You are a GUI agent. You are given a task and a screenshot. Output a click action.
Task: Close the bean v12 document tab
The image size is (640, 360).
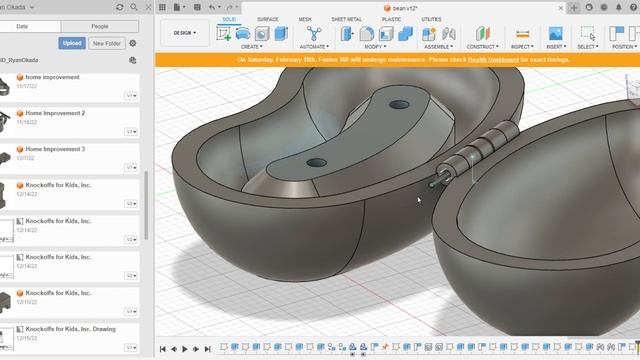tap(561, 8)
